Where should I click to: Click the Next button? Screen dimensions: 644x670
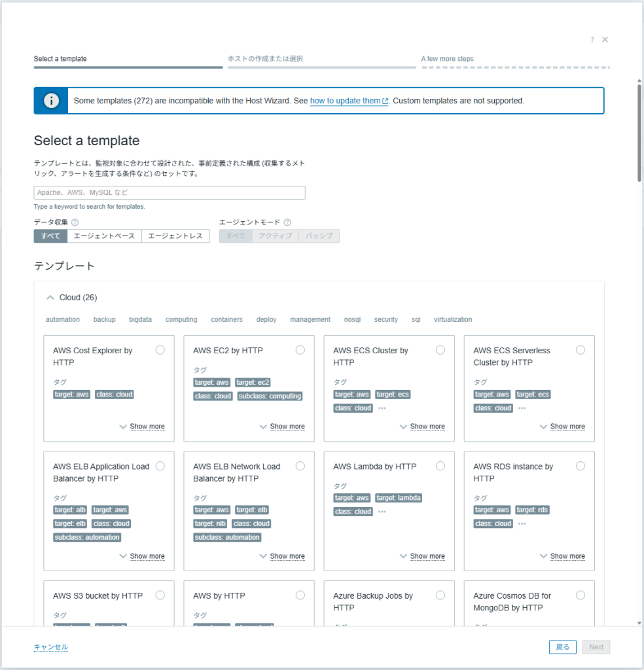point(596,647)
